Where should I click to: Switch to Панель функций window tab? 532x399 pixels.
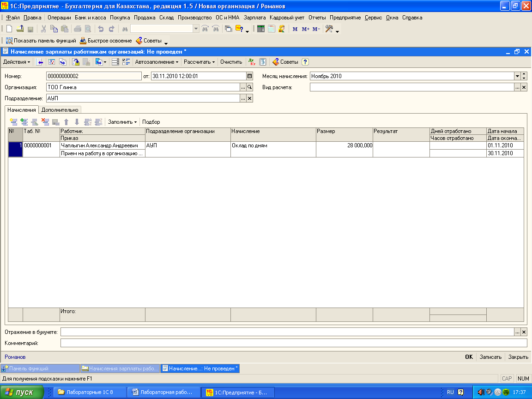click(x=40, y=369)
